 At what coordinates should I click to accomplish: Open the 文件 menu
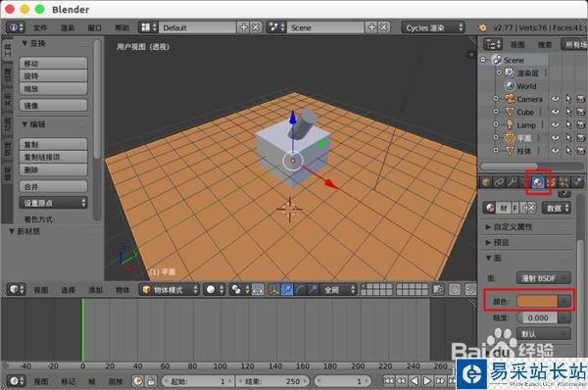(x=40, y=27)
